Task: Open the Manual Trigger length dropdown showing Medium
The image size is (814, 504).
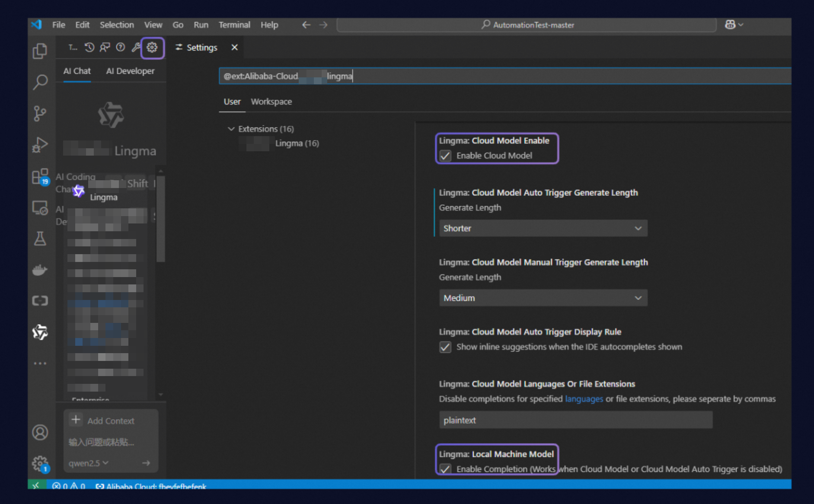Action: click(x=543, y=298)
